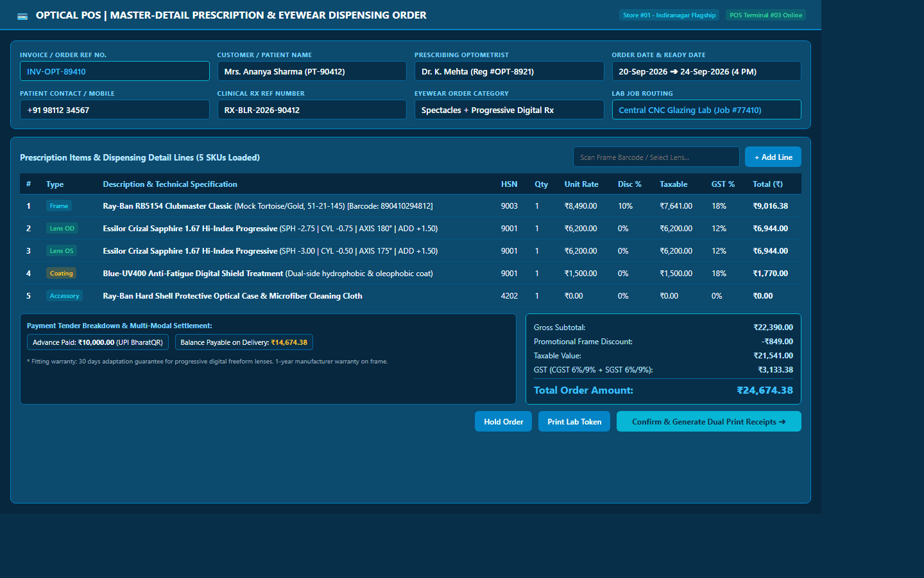Click the Scan Frame Barcode search box

pyautogui.click(x=656, y=157)
